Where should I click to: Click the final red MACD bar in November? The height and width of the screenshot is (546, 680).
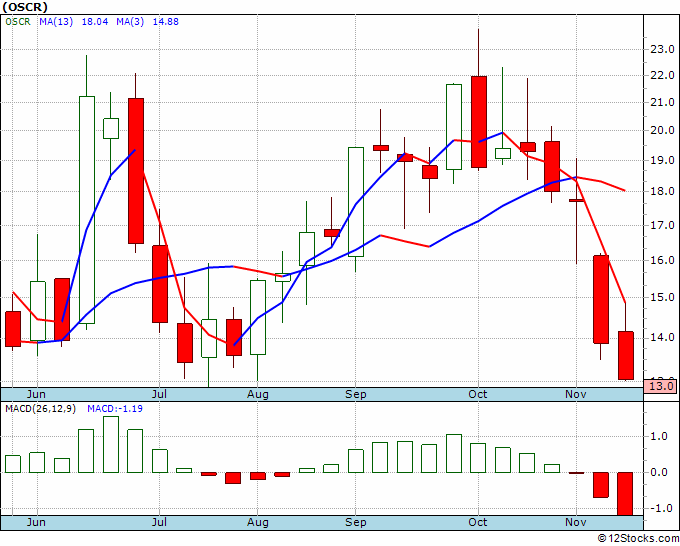pyautogui.click(x=625, y=494)
